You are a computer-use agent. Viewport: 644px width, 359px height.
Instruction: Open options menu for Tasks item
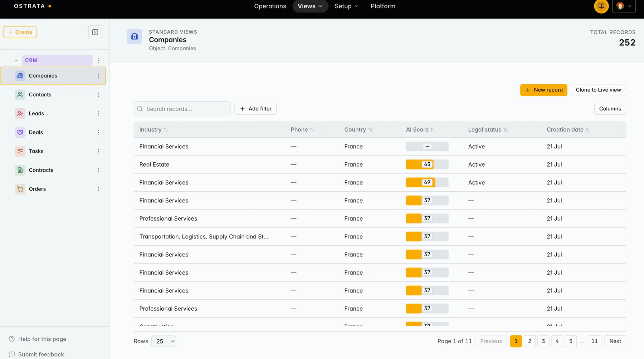tap(98, 151)
